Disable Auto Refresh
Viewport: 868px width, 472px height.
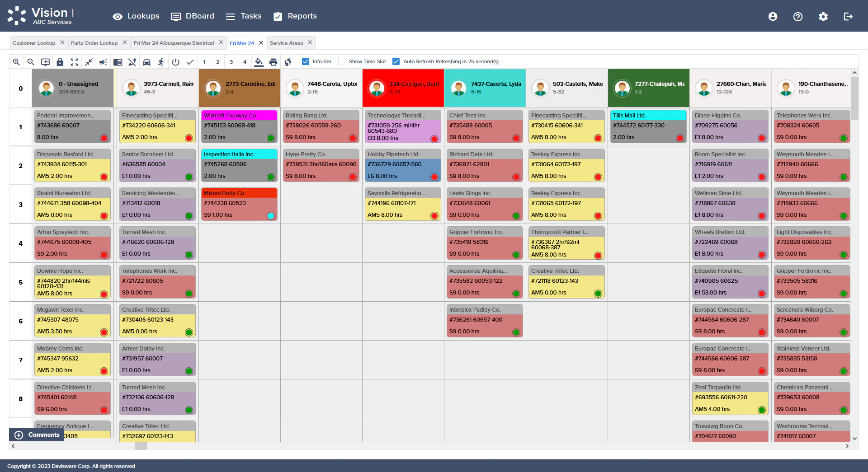[396, 61]
